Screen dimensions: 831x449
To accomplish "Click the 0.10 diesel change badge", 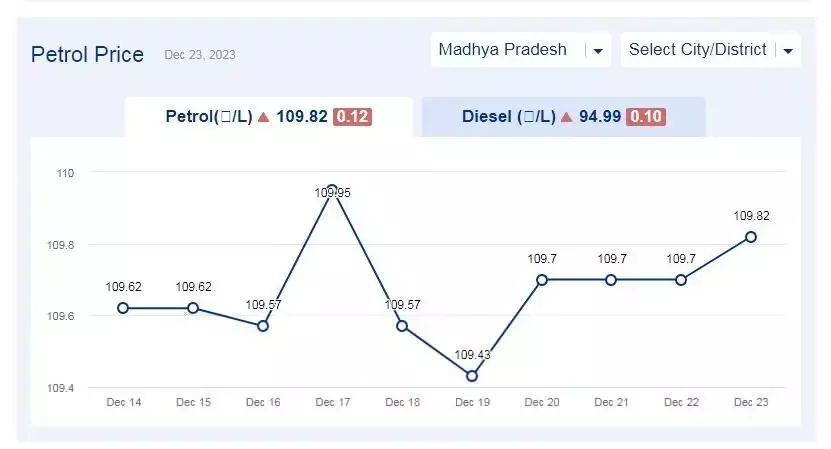I will 646,117.
